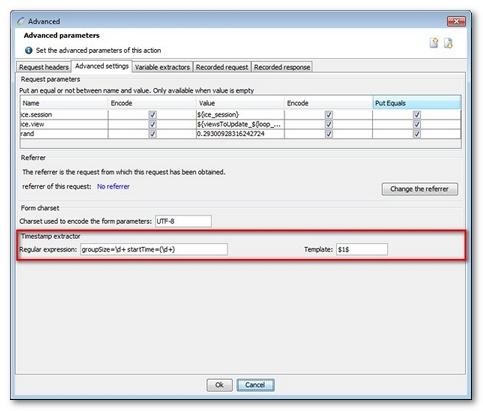The width and height of the screenshot is (483, 411).
Task: Click the Advanced window title icon
Action: click(x=21, y=21)
